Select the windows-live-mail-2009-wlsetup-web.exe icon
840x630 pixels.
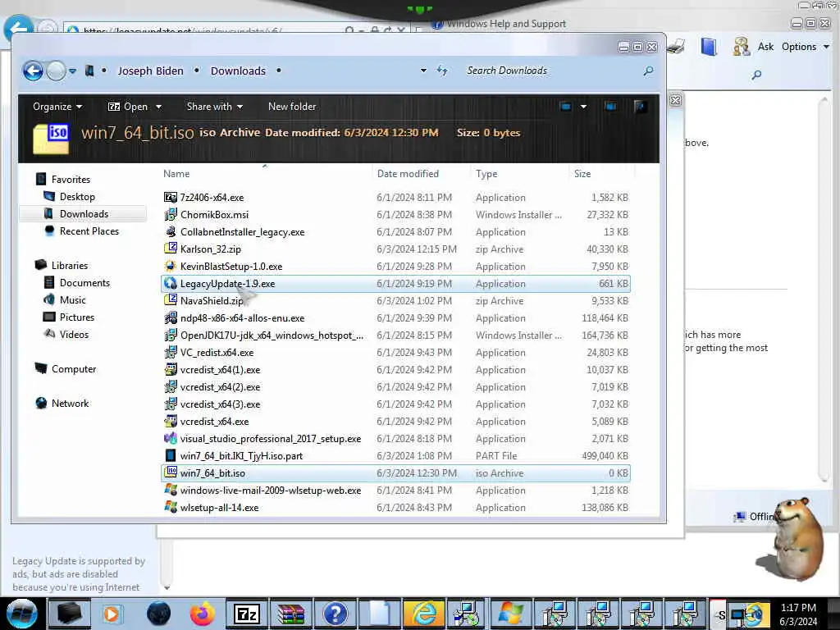[171, 490]
